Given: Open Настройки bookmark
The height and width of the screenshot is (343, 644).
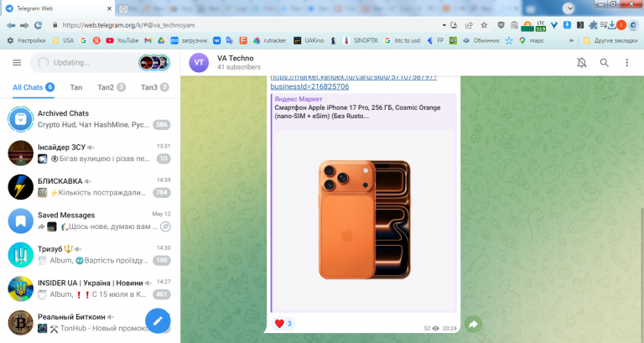Looking at the screenshot, I should pos(26,40).
